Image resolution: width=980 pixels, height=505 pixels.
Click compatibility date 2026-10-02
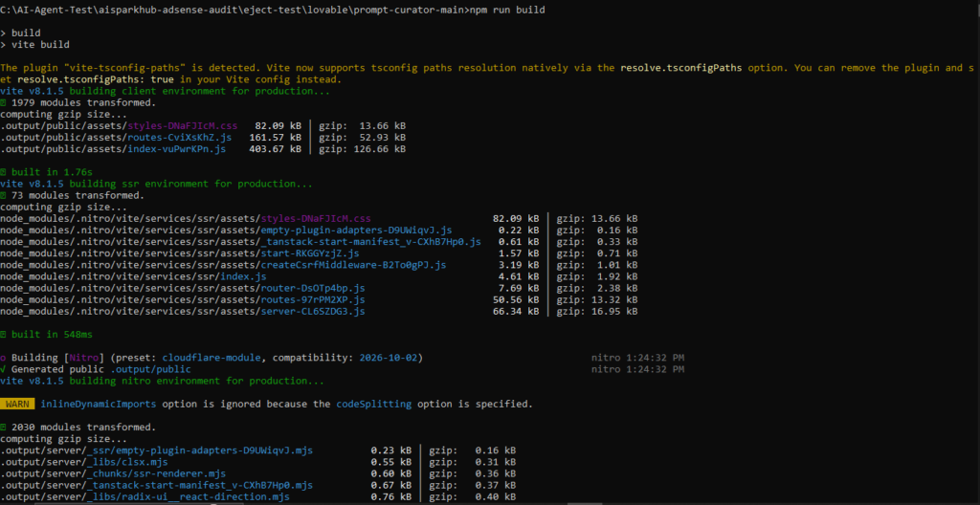pyautogui.click(x=389, y=358)
